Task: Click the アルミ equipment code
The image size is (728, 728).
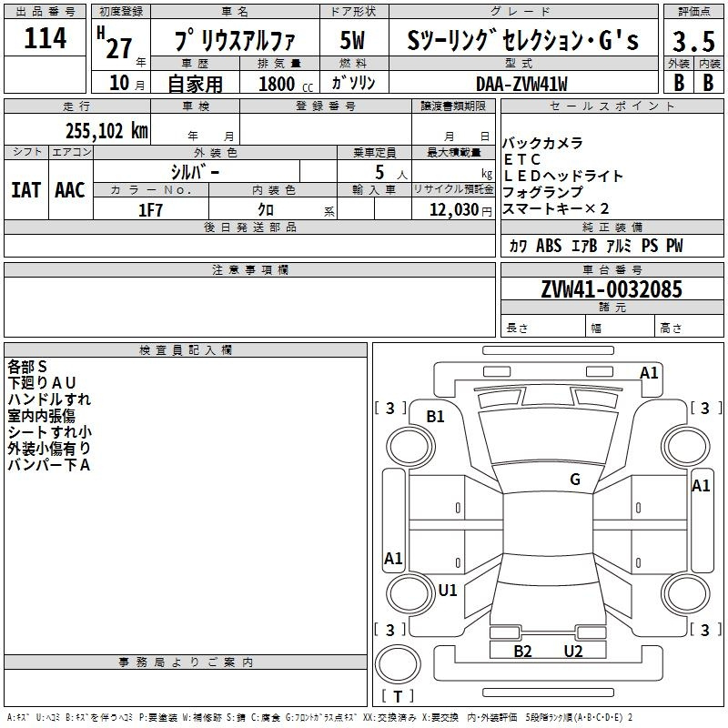Action: pos(619,246)
